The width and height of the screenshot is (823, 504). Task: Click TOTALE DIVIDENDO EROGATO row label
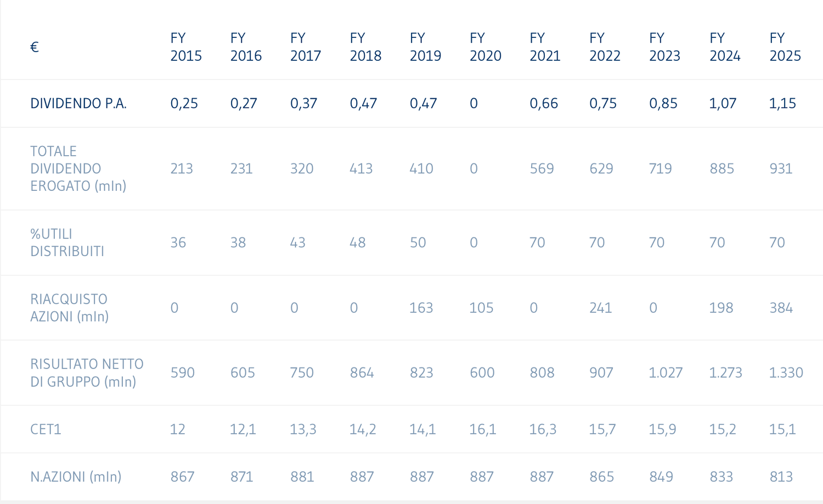pyautogui.click(x=78, y=168)
